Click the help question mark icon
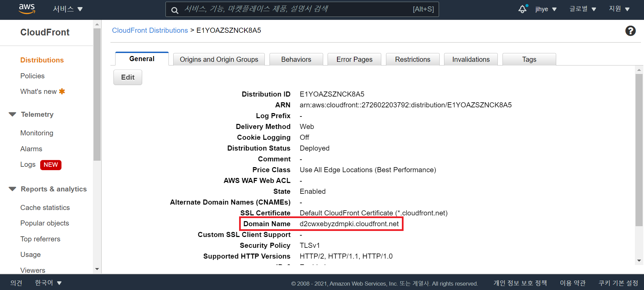Image resolution: width=644 pixels, height=290 pixels. click(x=630, y=31)
